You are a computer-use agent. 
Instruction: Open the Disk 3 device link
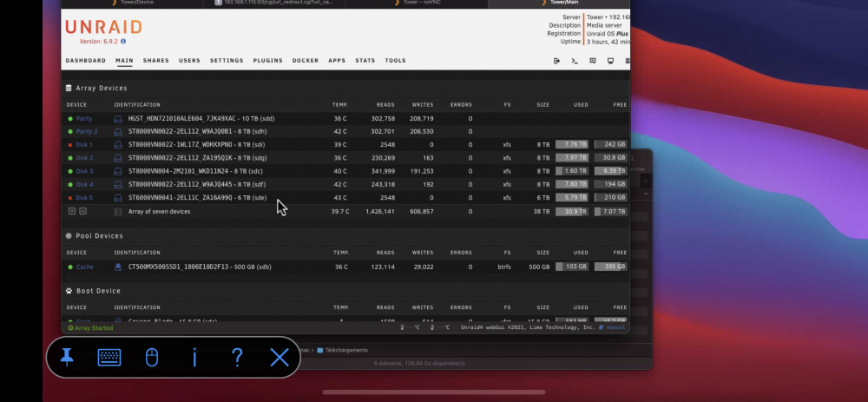coord(84,171)
